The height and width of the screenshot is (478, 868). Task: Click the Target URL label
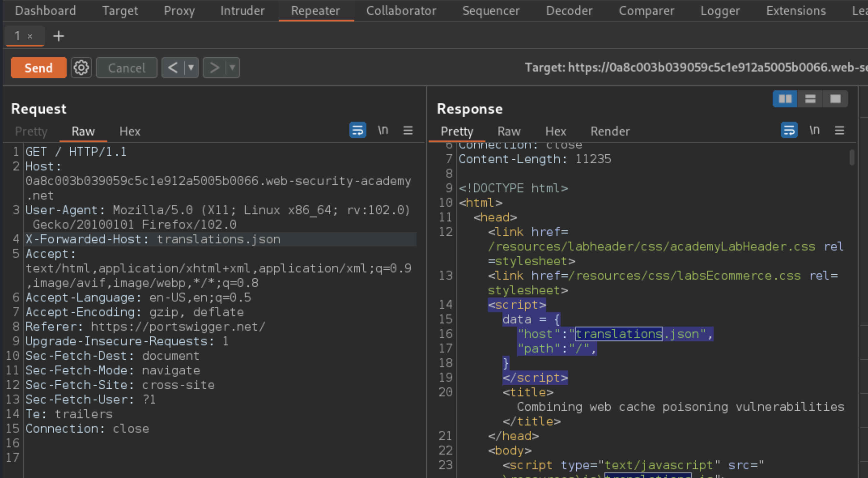click(696, 67)
